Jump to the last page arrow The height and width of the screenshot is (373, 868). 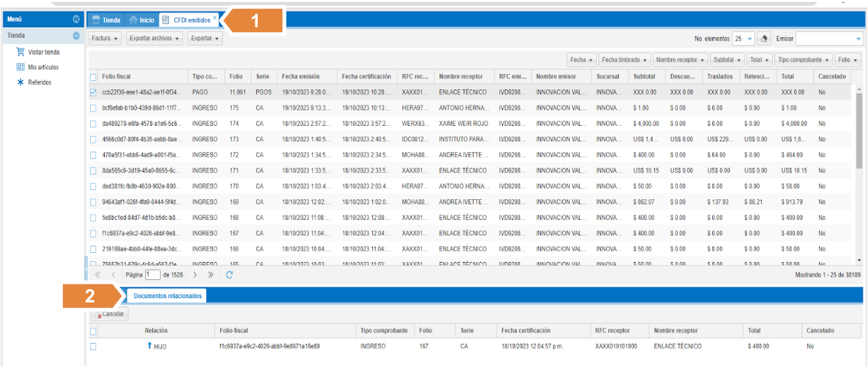211,275
